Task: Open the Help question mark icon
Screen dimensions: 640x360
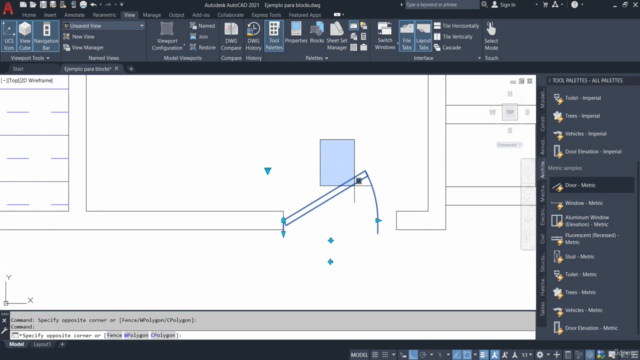Action: (575, 4)
